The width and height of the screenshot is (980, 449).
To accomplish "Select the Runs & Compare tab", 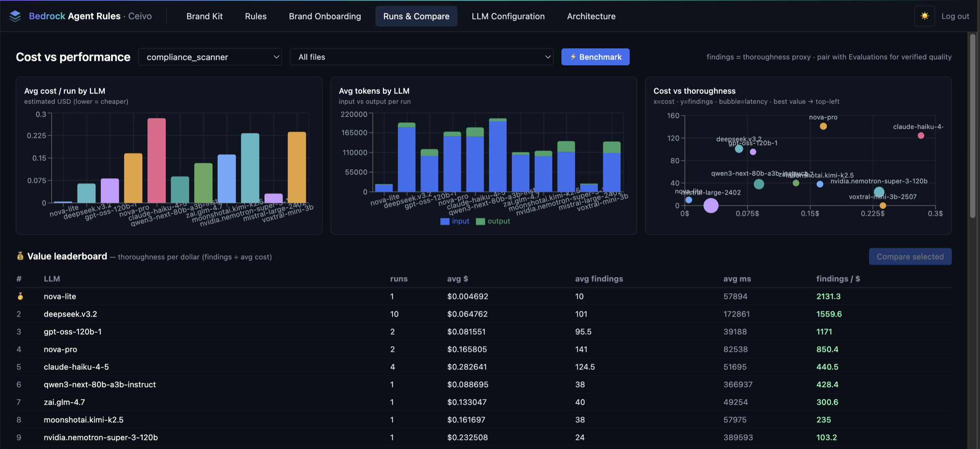I will tap(416, 16).
